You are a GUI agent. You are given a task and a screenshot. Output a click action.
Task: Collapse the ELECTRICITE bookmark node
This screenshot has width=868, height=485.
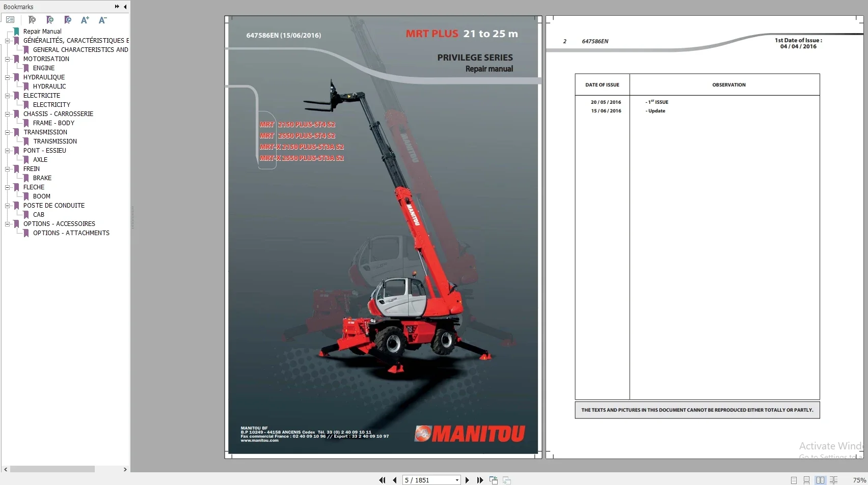pyautogui.click(x=7, y=96)
